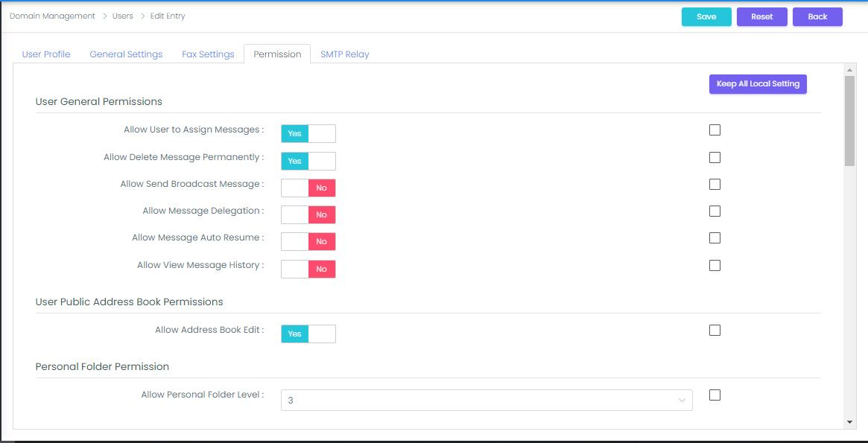868x443 pixels.
Task: Enable Allow Send Broadcast Message switch
Action: click(x=308, y=188)
